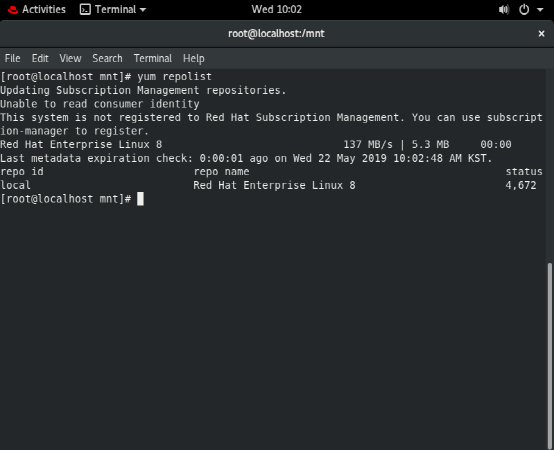Viewport: 554px width, 450px height.
Task: Open the View menu
Action: pyautogui.click(x=70, y=58)
